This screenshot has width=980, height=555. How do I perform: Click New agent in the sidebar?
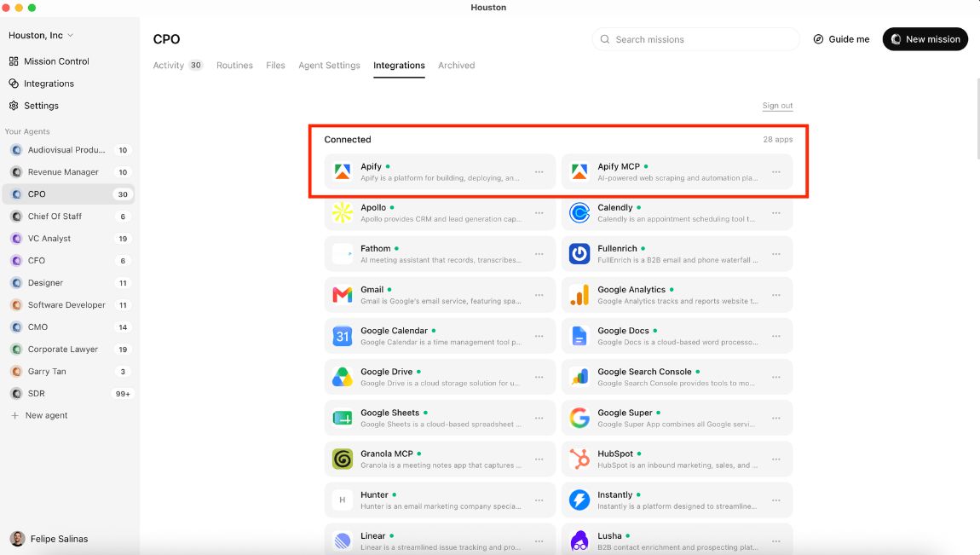tap(40, 416)
